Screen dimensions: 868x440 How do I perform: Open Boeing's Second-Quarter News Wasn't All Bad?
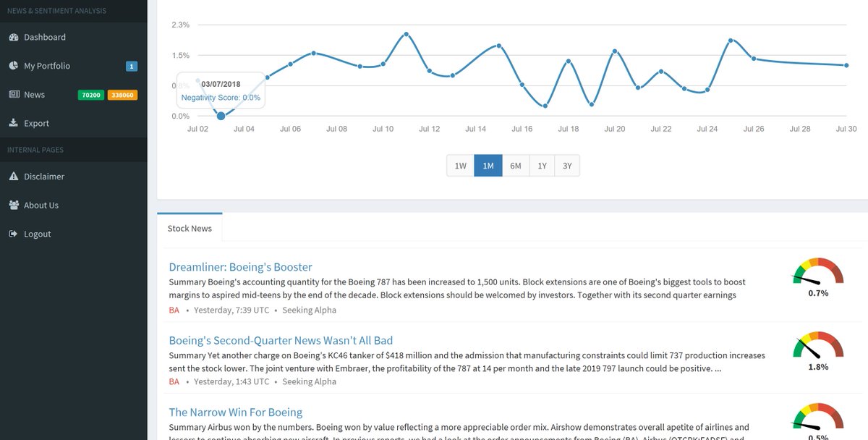click(x=281, y=340)
